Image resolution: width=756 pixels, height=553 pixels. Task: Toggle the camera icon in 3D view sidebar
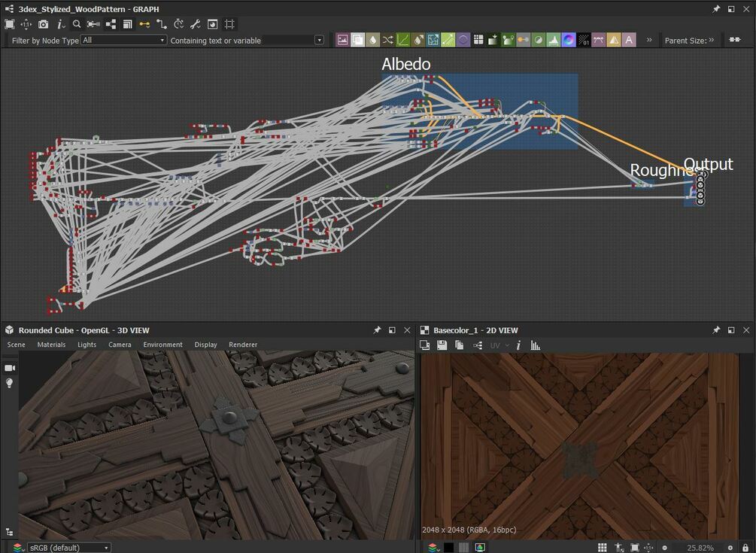[10, 368]
